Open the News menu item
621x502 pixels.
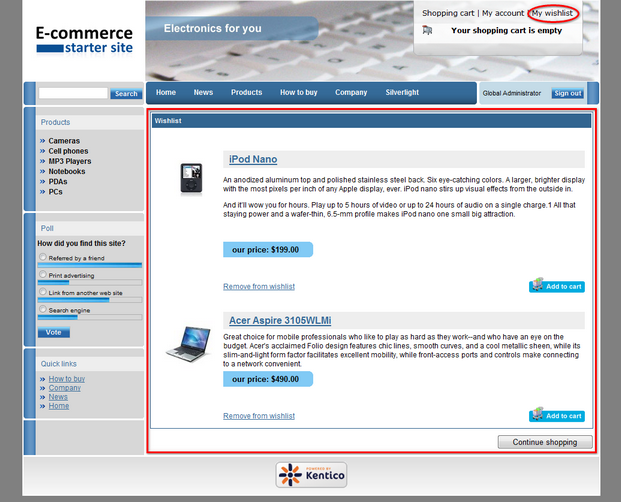pyautogui.click(x=203, y=92)
